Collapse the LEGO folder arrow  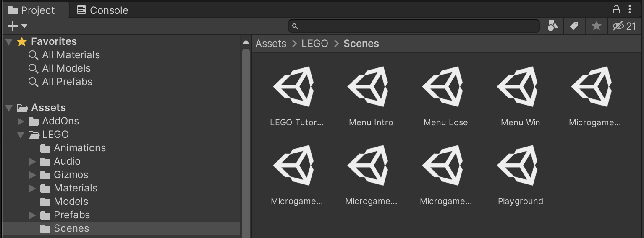point(21,135)
